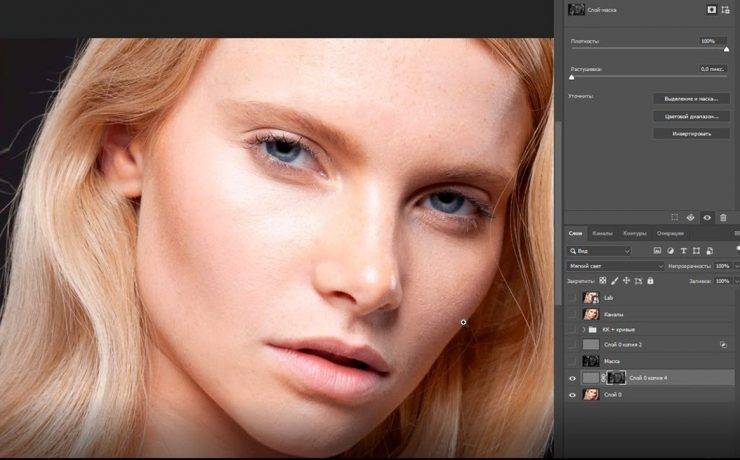Hide the Слой 0 копия 4 layer
This screenshot has height=460, width=740.
pos(572,378)
